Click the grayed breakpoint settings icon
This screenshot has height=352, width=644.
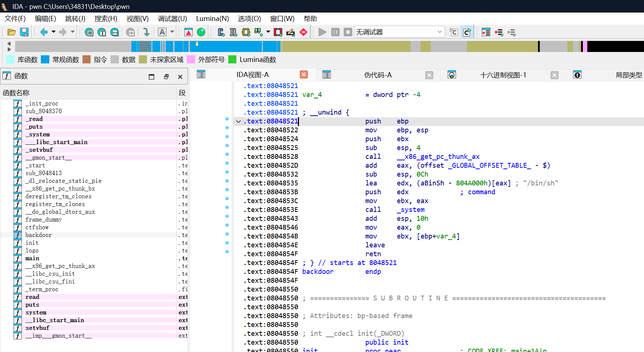511,32
